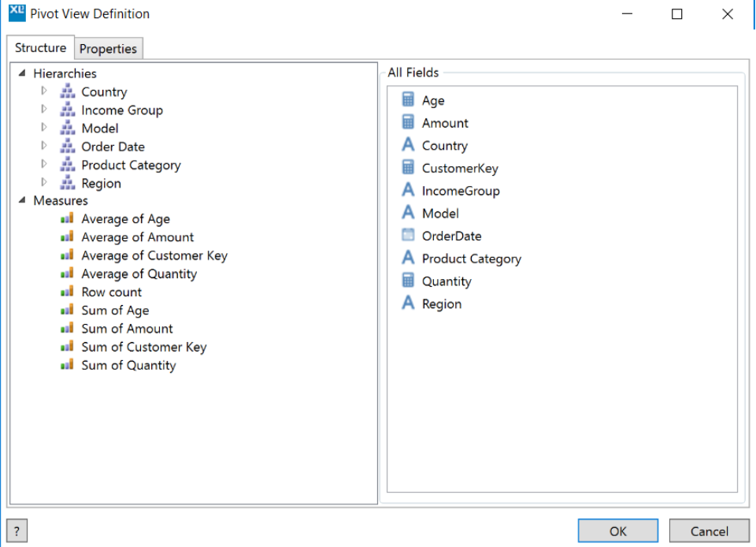Collapse the Measures section
This screenshot has width=756, height=547.
point(21,200)
